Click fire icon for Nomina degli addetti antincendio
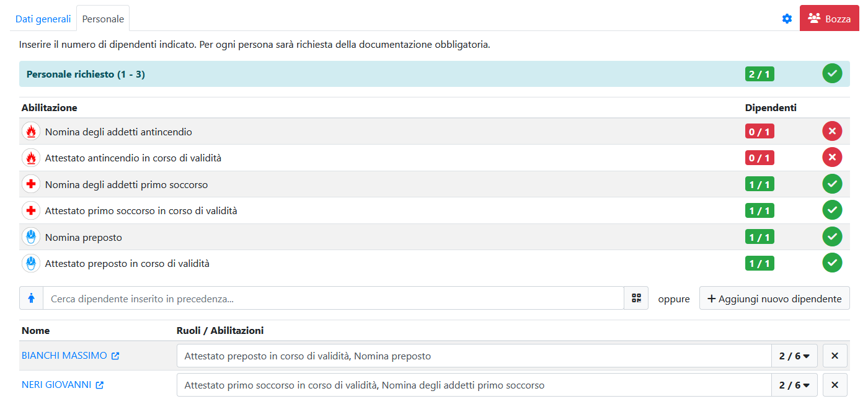Image resolution: width=868 pixels, height=414 pixels. pos(31,132)
